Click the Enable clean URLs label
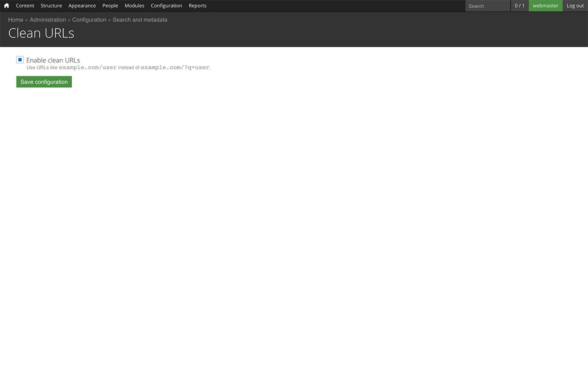 (x=53, y=60)
